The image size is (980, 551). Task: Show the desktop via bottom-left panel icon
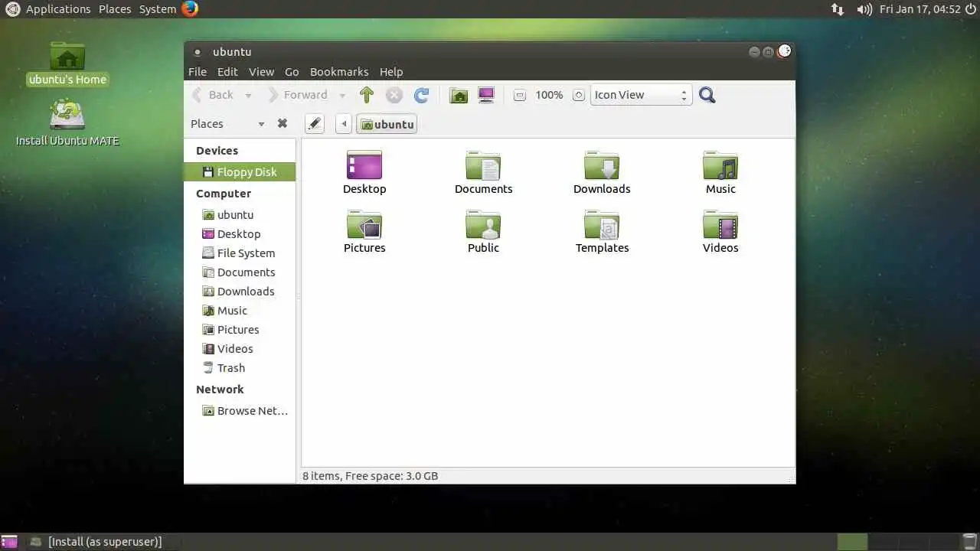coord(9,542)
